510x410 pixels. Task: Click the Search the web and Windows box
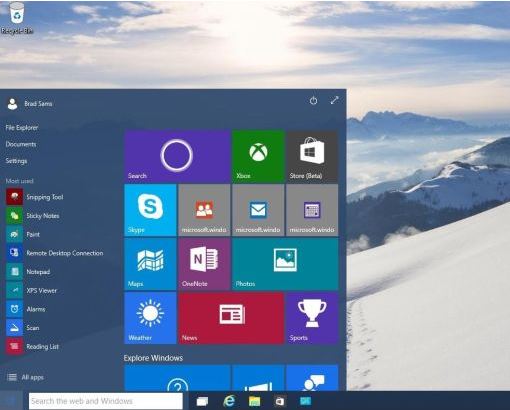tap(106, 401)
